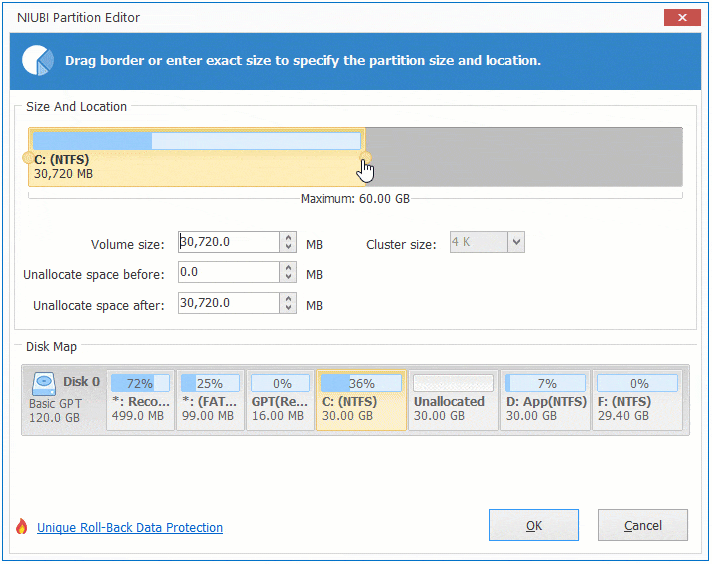Increase Unallocate space before value

coord(288,267)
